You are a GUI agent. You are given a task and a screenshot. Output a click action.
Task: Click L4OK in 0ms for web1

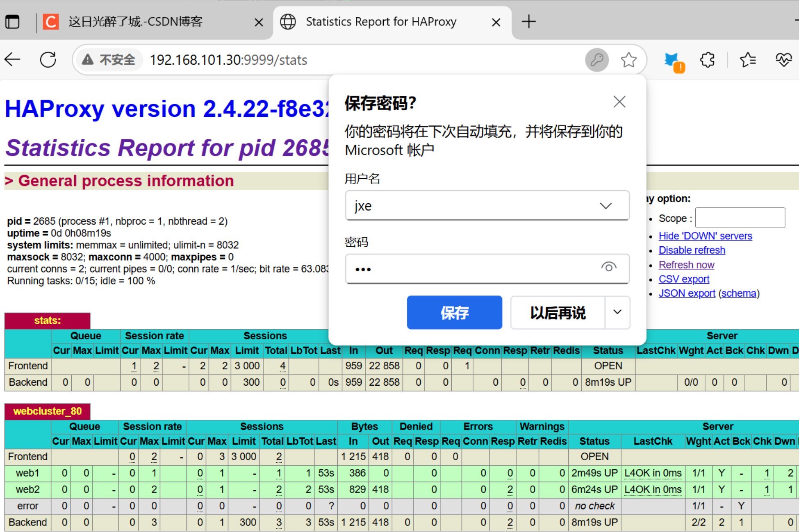[653, 473]
